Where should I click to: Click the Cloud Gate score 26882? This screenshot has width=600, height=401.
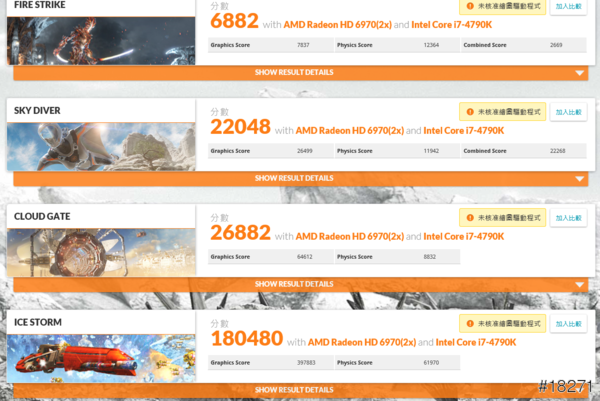click(241, 233)
